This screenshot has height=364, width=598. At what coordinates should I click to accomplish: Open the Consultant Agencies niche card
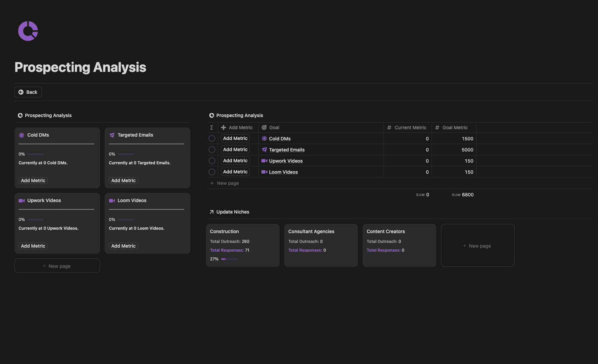coord(321,245)
